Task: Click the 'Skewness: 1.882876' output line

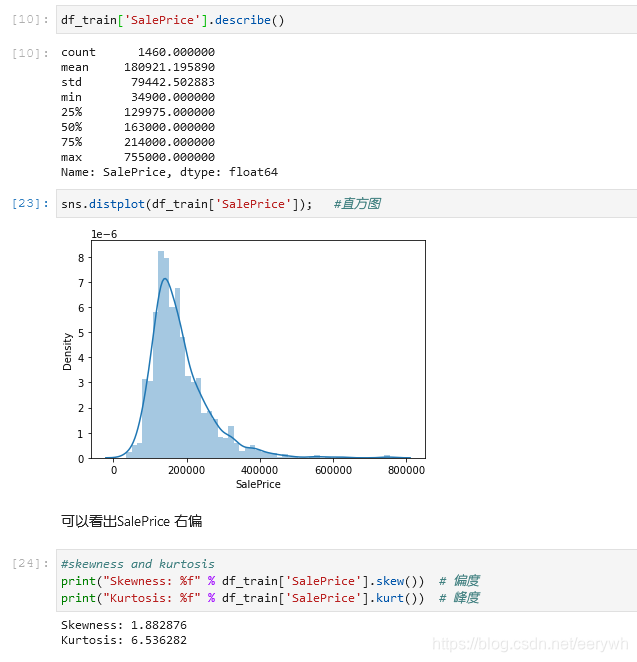Action: pos(124,625)
